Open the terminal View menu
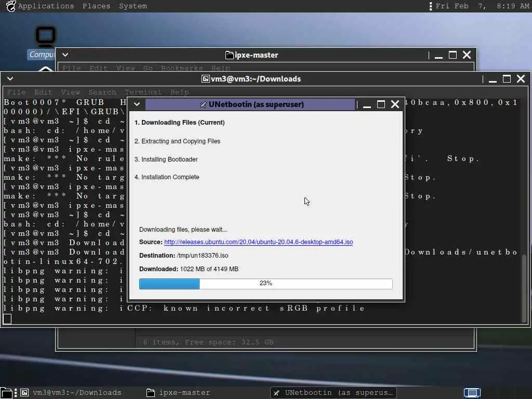The width and height of the screenshot is (532, 399). pos(71,92)
